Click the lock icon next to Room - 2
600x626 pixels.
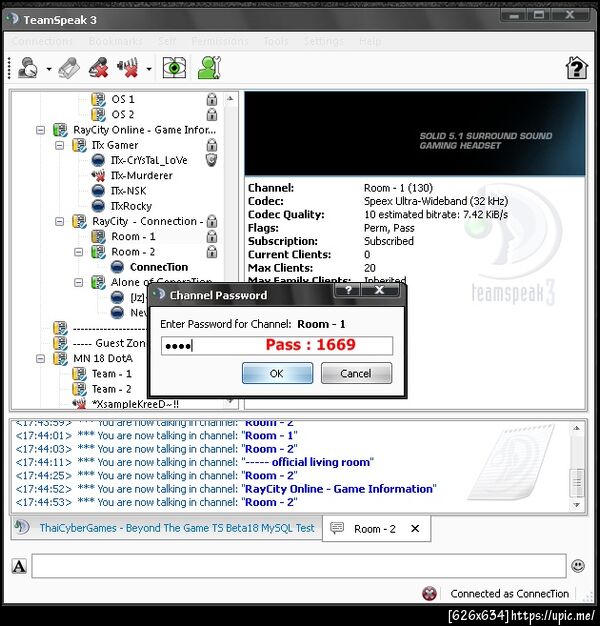(x=212, y=252)
